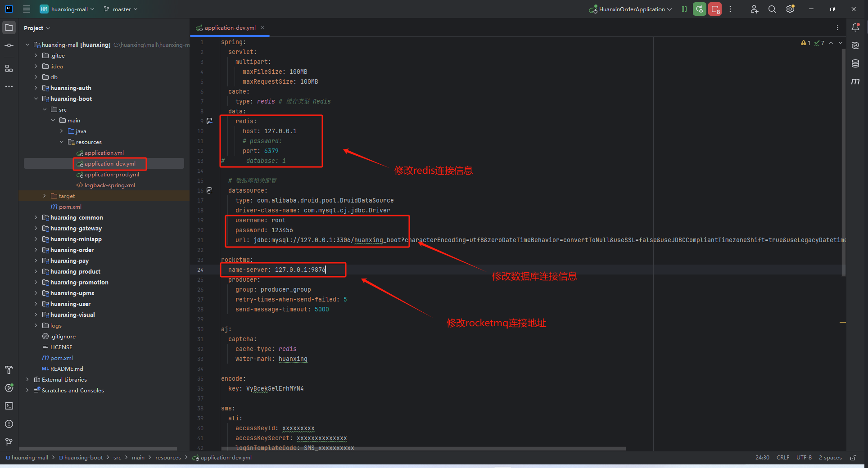Open the Git version control panel
868x468 pixels.
click(x=9, y=442)
